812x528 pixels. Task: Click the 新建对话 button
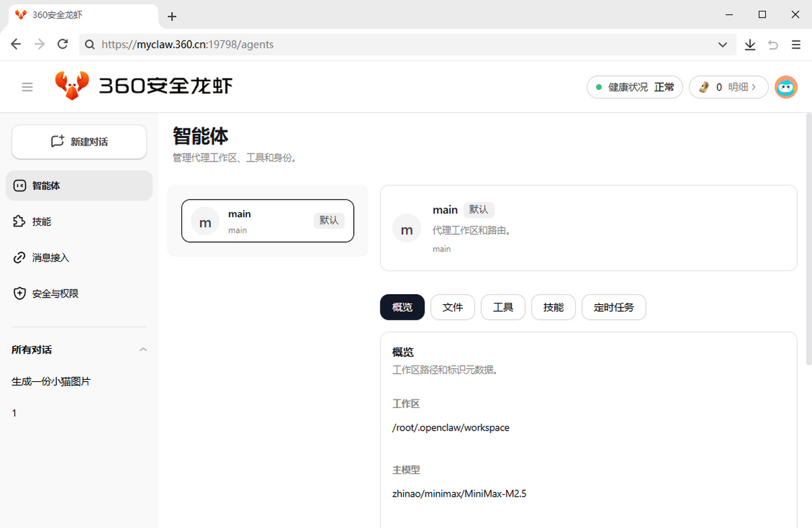coord(78,141)
